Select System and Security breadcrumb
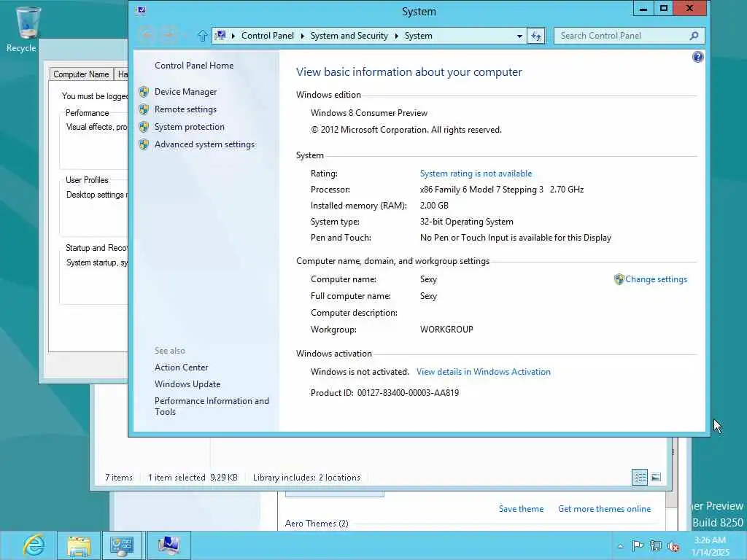747x560 pixels. (349, 36)
